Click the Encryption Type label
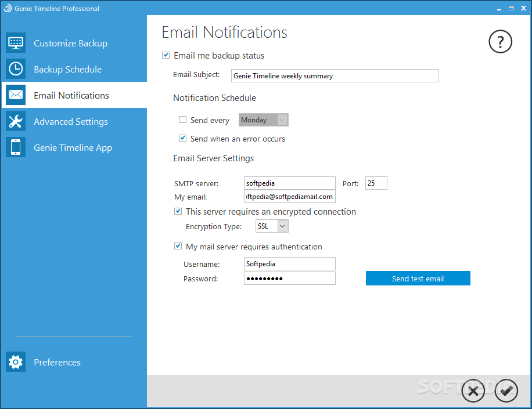 click(214, 227)
